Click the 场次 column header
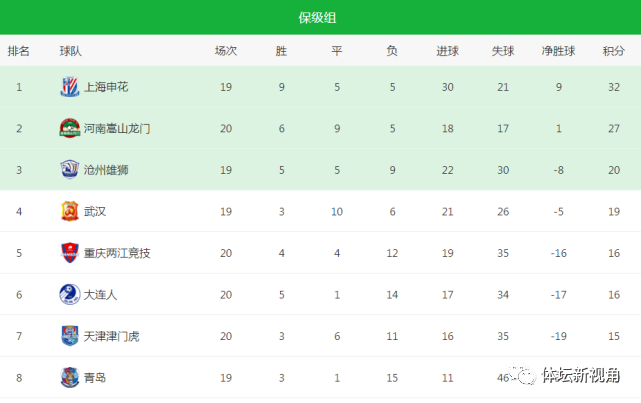641x403 pixels. coord(226,51)
